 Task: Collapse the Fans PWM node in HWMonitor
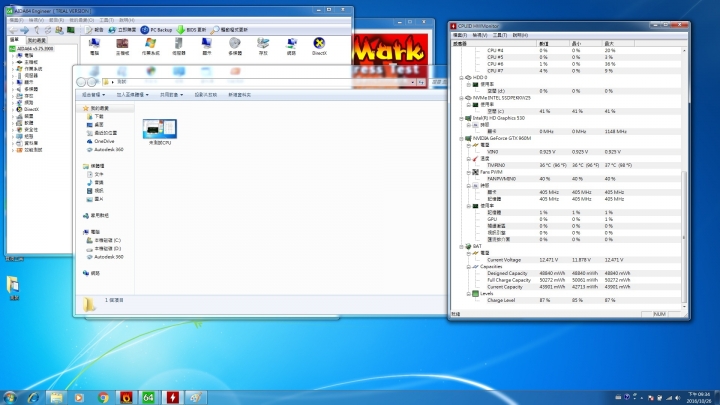pyautogui.click(x=468, y=172)
